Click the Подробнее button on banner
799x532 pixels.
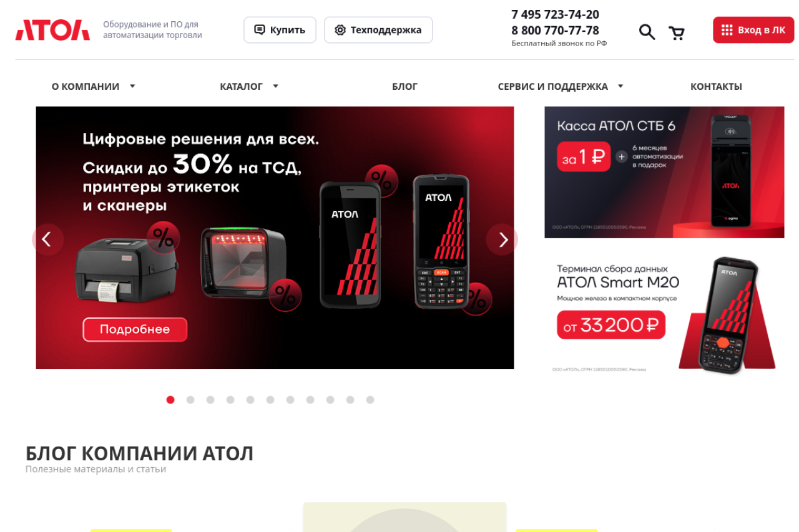[x=135, y=329]
